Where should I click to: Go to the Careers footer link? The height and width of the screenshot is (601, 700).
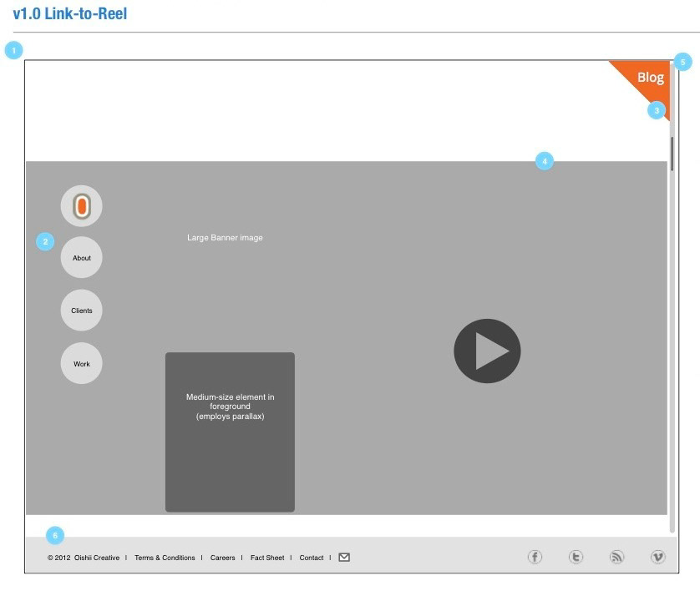click(222, 558)
